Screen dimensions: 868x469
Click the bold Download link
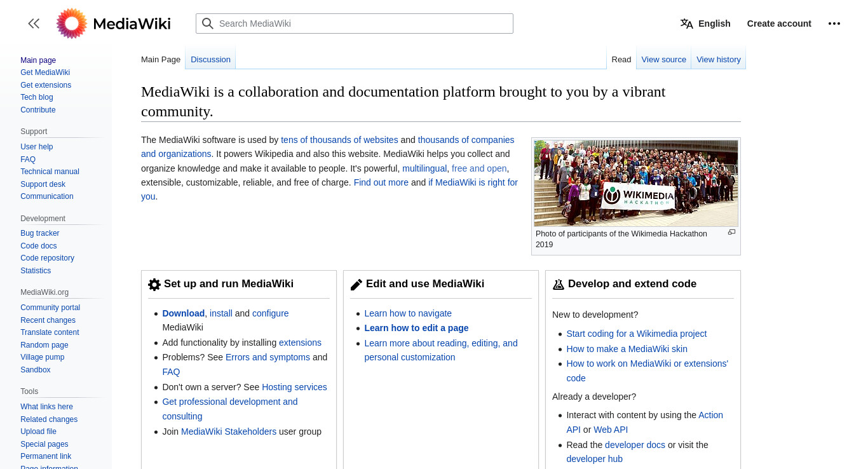[x=183, y=313]
